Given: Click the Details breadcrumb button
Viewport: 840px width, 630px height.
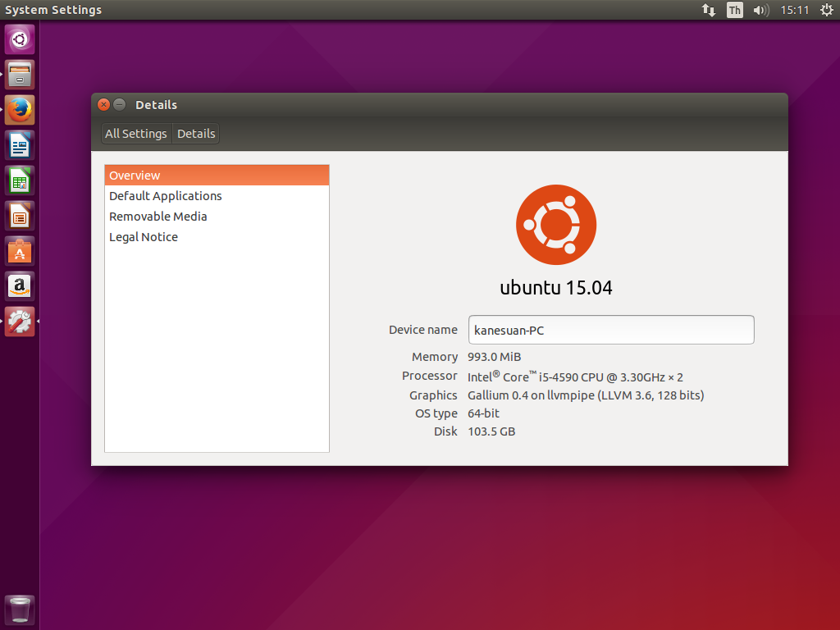Looking at the screenshot, I should [196, 134].
